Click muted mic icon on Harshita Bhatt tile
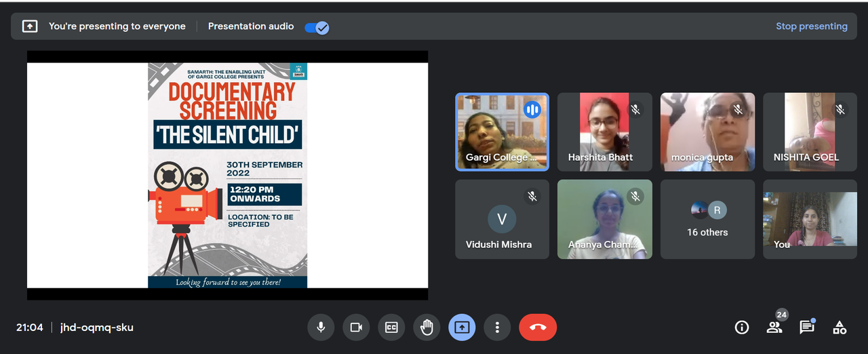The height and width of the screenshot is (354, 868). point(635,109)
